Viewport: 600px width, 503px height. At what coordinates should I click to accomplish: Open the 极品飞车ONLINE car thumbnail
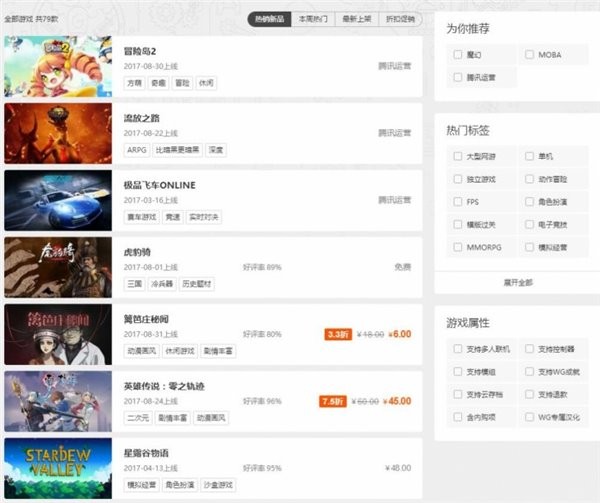pyautogui.click(x=58, y=200)
